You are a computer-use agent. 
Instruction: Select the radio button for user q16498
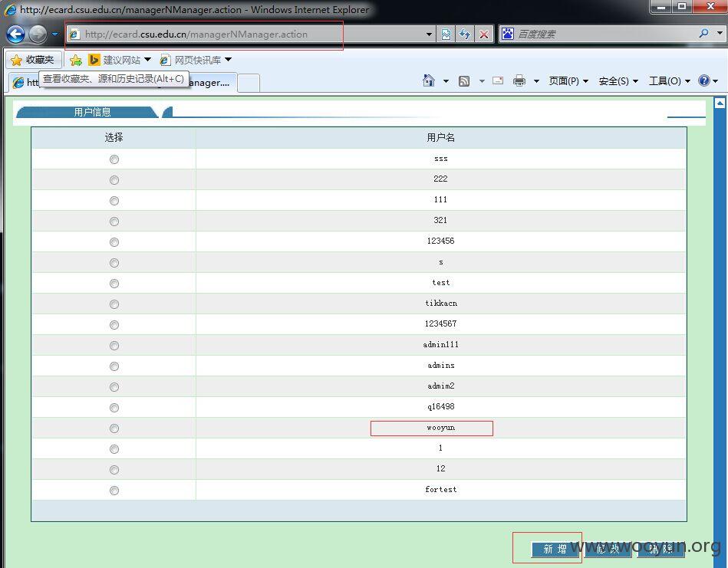click(x=114, y=408)
